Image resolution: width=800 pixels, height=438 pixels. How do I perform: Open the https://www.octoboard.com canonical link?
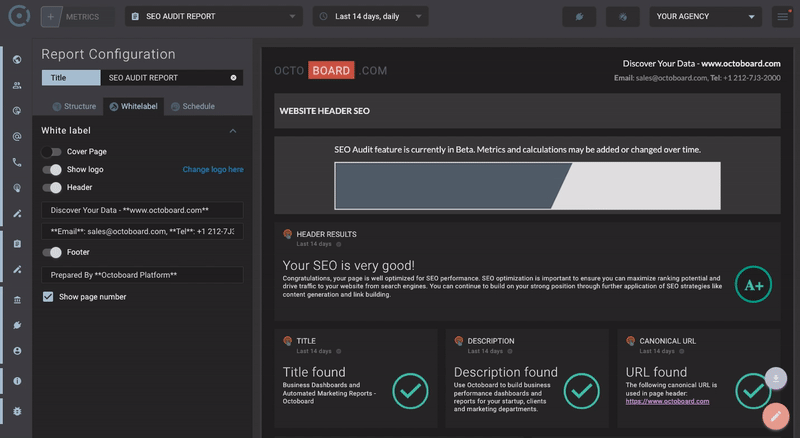click(667, 401)
